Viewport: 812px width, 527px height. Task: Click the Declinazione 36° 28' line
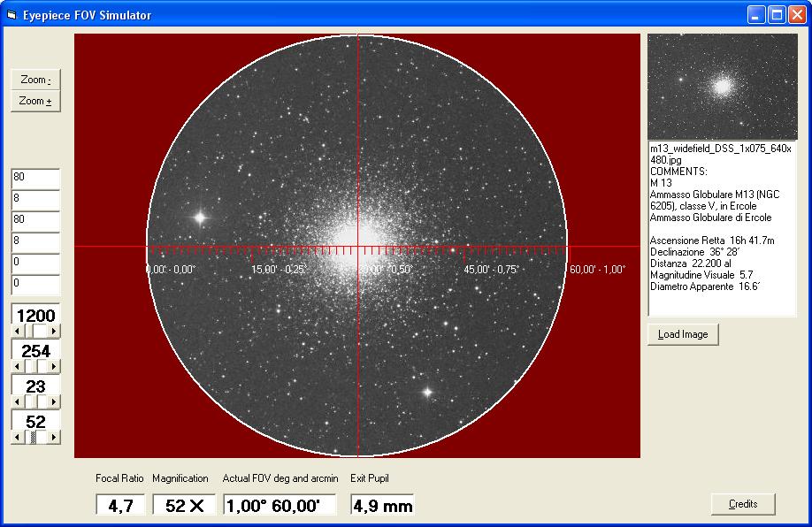[695, 252]
